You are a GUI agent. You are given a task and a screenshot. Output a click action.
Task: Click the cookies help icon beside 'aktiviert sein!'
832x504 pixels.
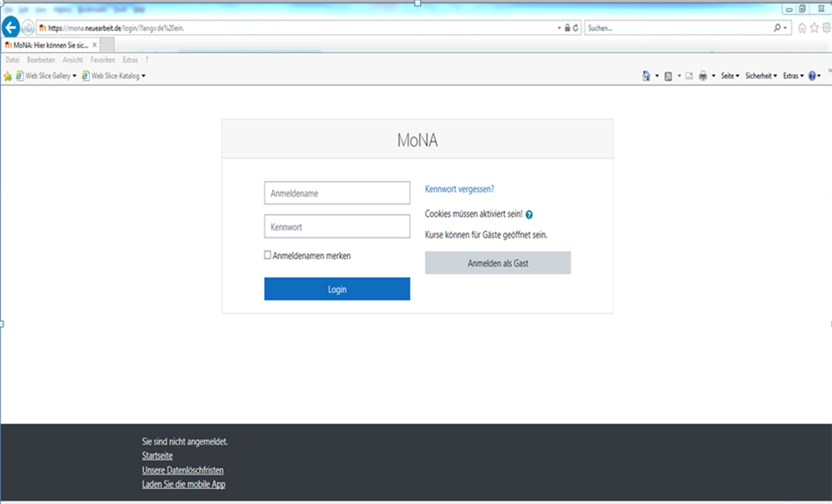pos(529,215)
